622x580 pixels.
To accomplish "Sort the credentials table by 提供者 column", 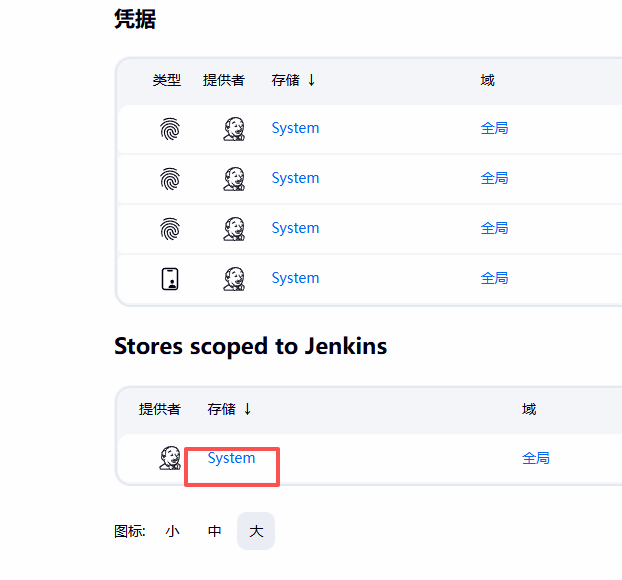I will click(x=224, y=80).
